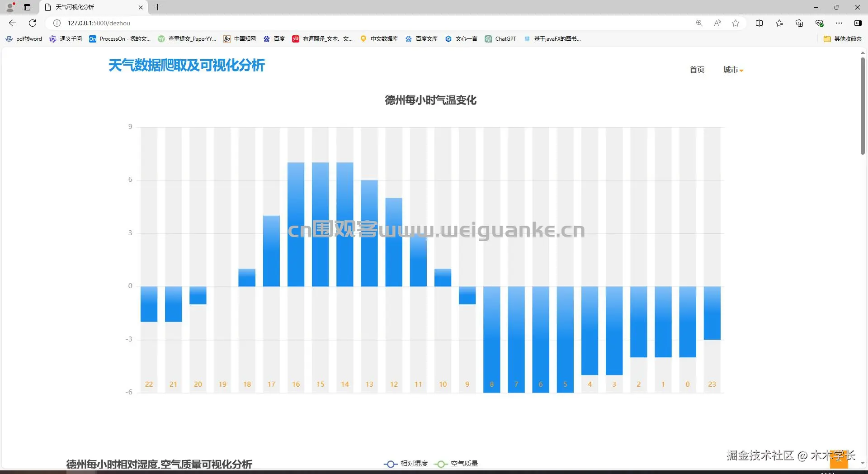Open the tab actions menu icon
The image size is (868, 474).
(x=27, y=7)
